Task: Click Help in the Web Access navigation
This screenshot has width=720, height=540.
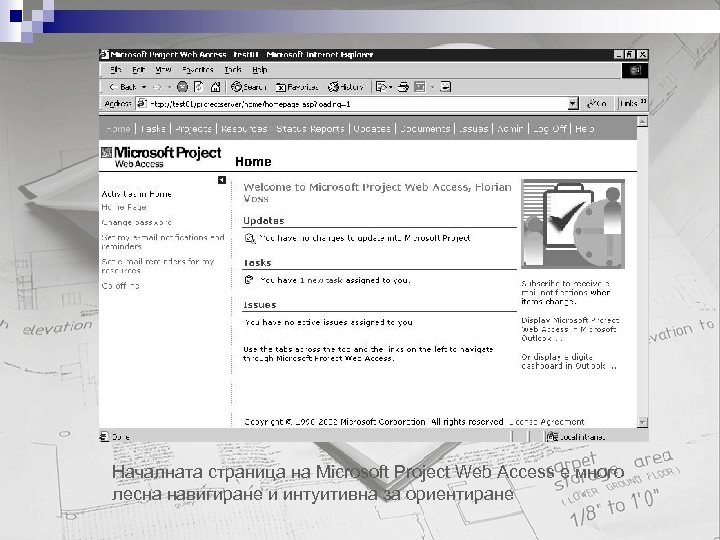Action: coord(585,129)
